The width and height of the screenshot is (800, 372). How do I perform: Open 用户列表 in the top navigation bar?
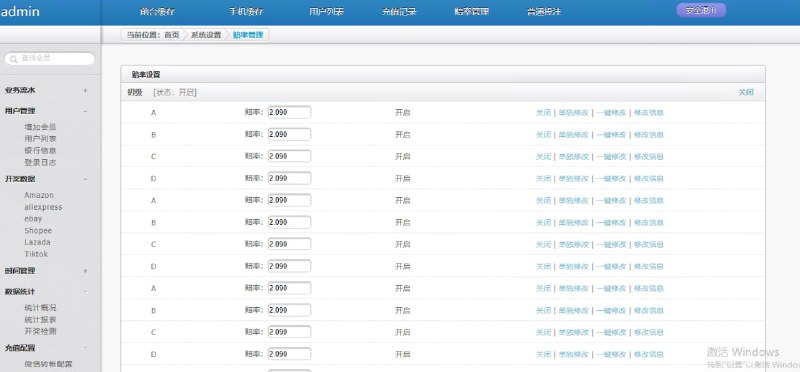click(x=327, y=12)
